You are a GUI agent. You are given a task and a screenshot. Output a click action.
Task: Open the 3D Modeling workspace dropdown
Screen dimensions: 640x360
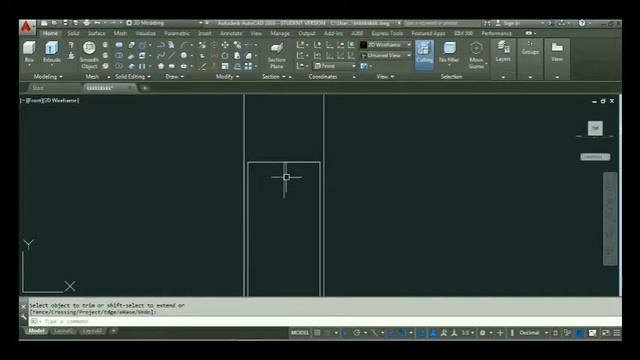click(x=165, y=23)
